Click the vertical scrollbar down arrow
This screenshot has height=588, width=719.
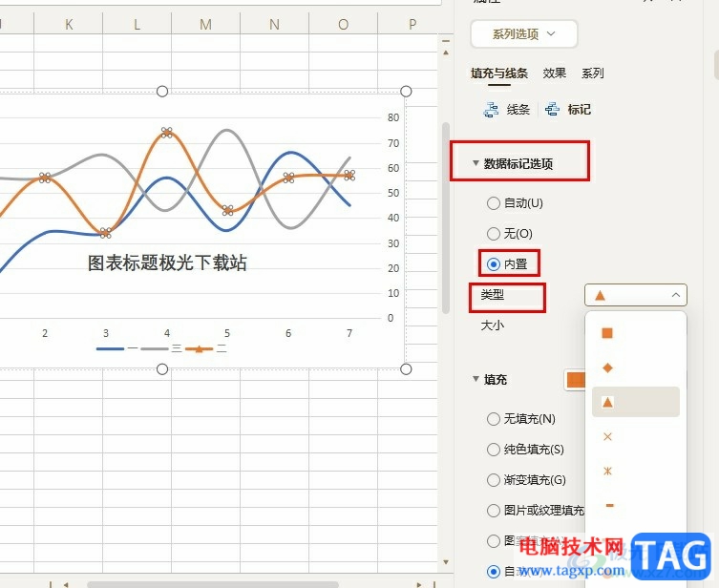pos(446,562)
